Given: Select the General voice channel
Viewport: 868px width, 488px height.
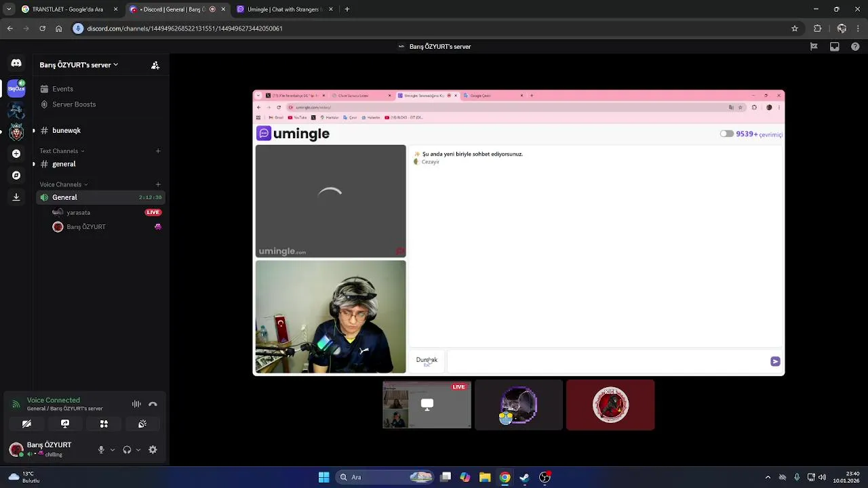Looking at the screenshot, I should [x=100, y=197].
